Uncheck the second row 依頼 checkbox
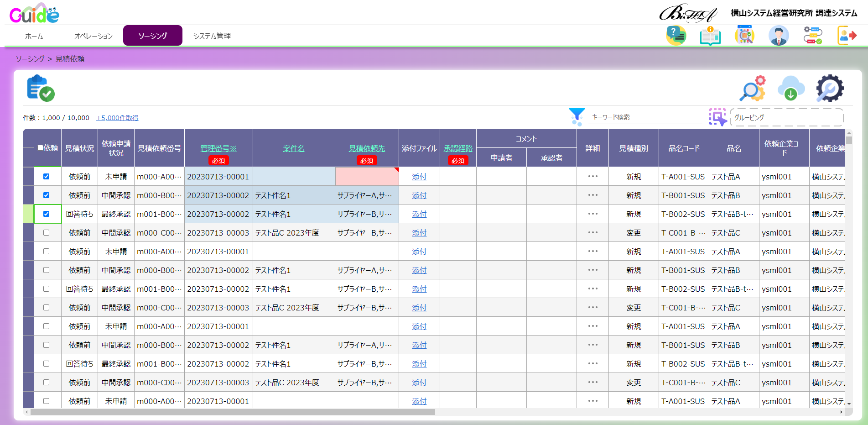 click(46, 195)
